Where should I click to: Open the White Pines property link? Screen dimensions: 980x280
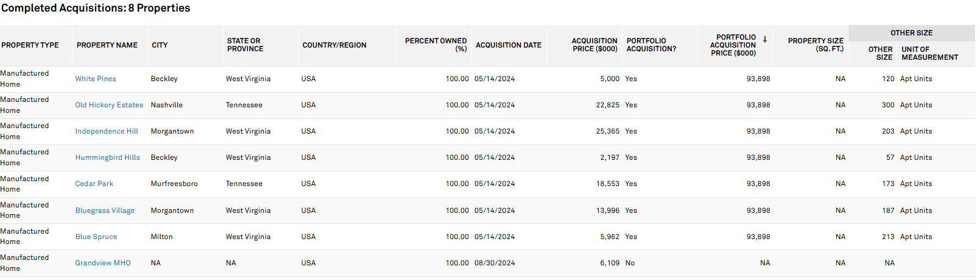pos(96,79)
